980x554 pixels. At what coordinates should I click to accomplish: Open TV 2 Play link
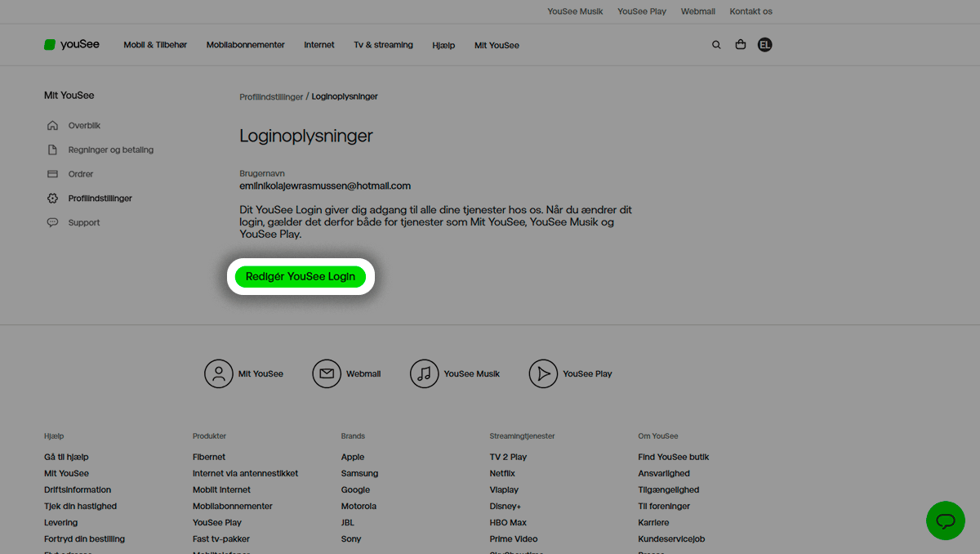click(508, 457)
